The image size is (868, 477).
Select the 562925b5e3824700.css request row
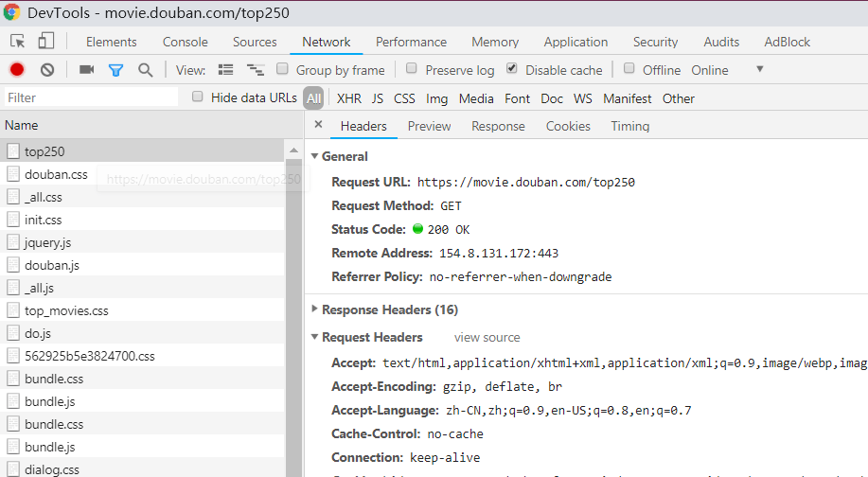click(x=143, y=356)
